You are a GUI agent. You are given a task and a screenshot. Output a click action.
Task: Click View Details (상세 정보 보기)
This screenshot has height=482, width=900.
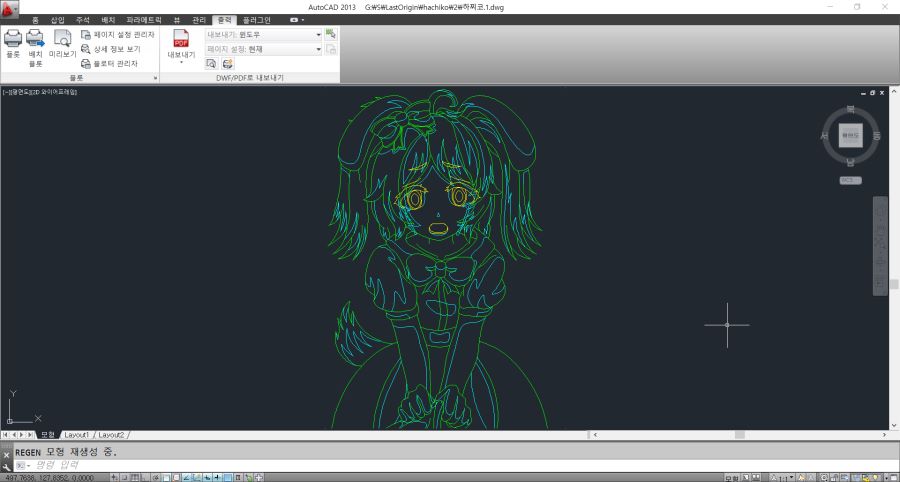click(116, 48)
